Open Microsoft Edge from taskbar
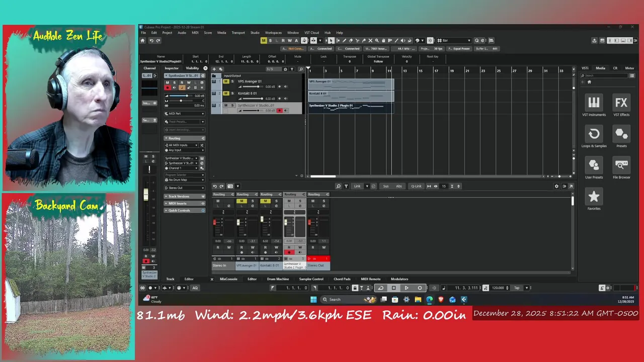The image size is (644, 362). click(x=429, y=299)
